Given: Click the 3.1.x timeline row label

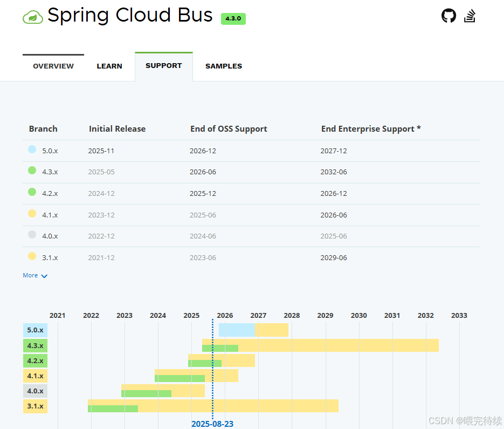Looking at the screenshot, I should (x=36, y=406).
